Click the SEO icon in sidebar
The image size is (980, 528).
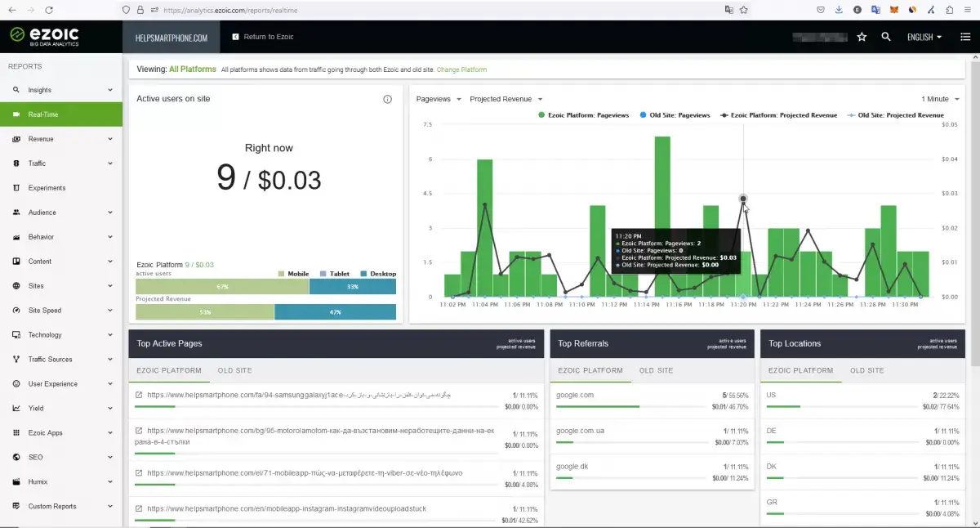[16, 458]
